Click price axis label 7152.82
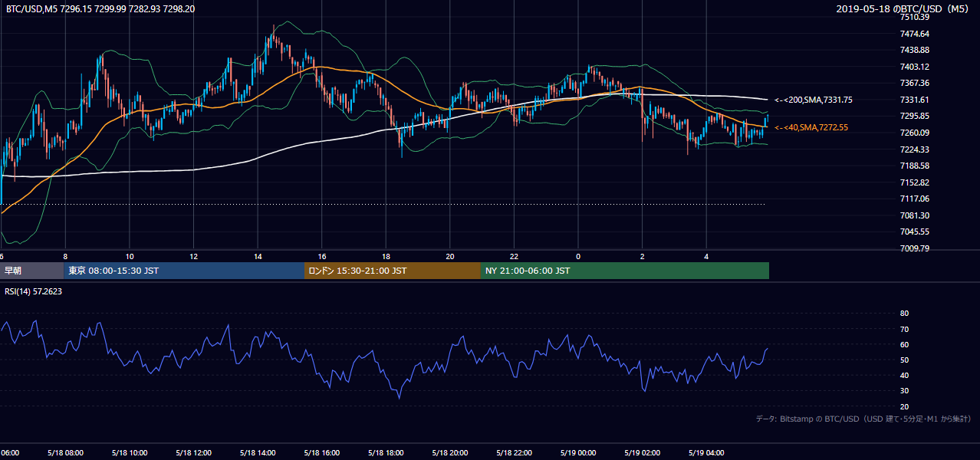Viewport: 980px width, 460px height. tap(914, 182)
